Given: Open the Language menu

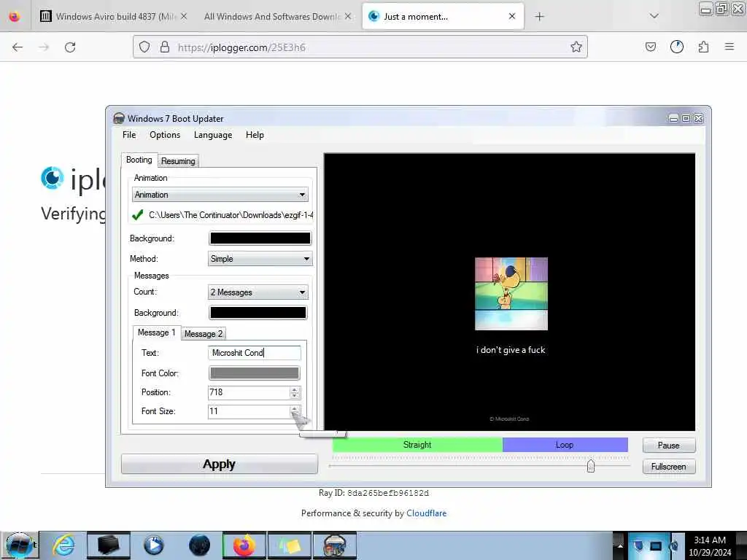Looking at the screenshot, I should [213, 135].
